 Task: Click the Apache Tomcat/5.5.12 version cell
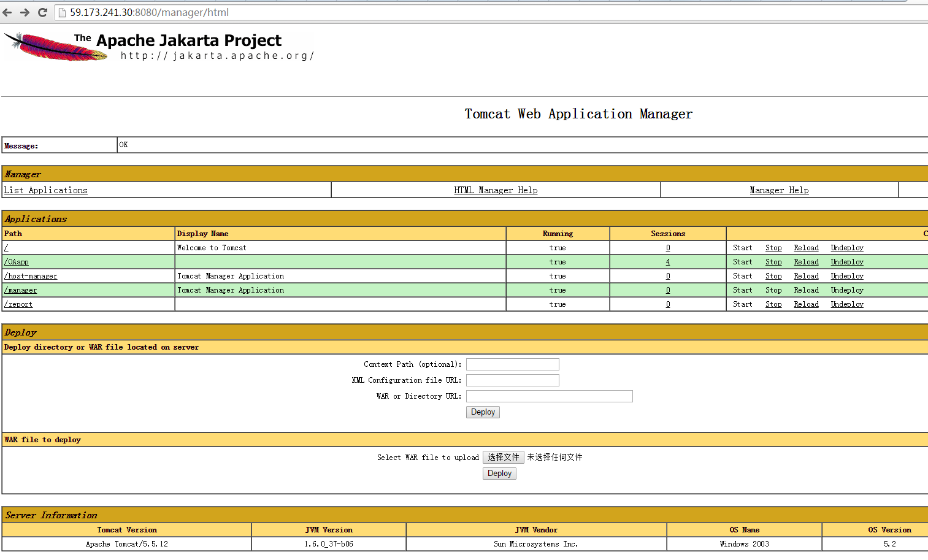[127, 544]
